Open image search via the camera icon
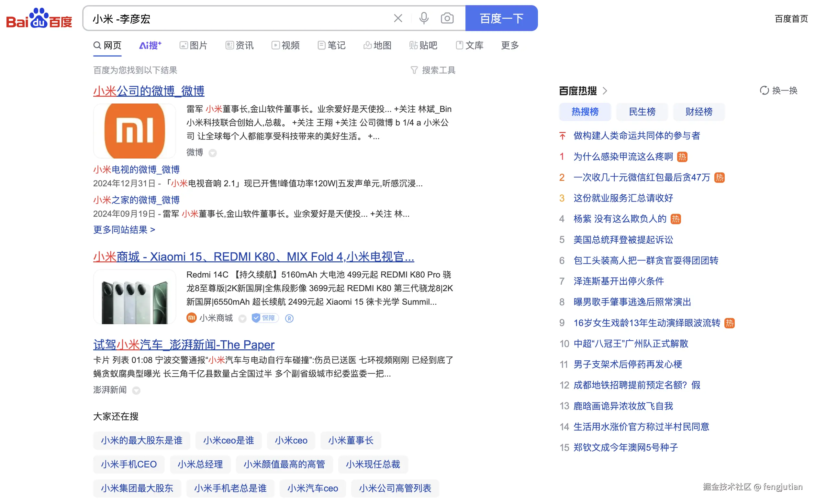 (x=448, y=18)
